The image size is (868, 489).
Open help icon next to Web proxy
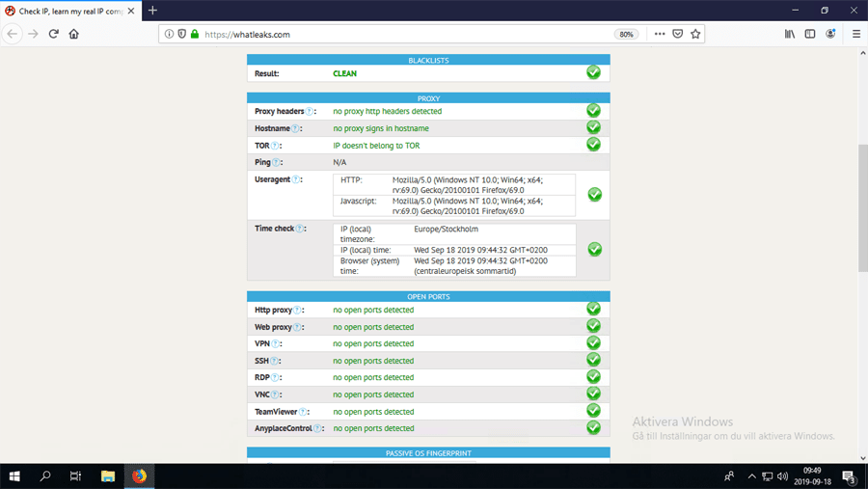(x=297, y=327)
